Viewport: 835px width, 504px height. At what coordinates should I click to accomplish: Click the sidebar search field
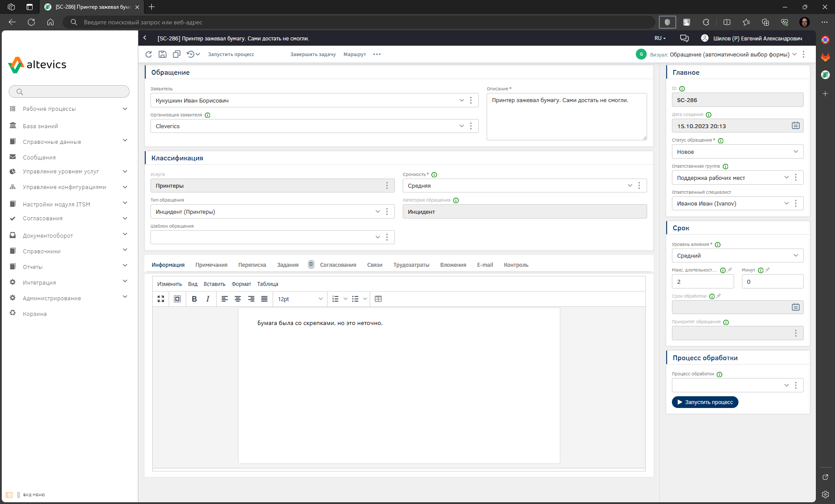[69, 91]
